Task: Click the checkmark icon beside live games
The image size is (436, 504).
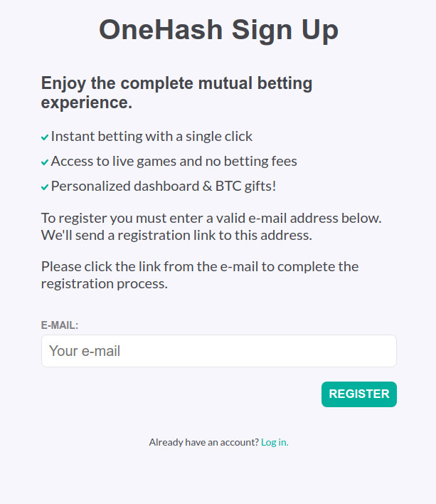Action: coord(45,162)
